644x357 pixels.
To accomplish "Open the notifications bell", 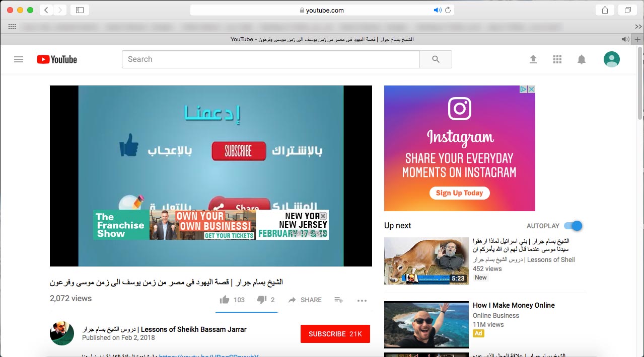I will [581, 59].
